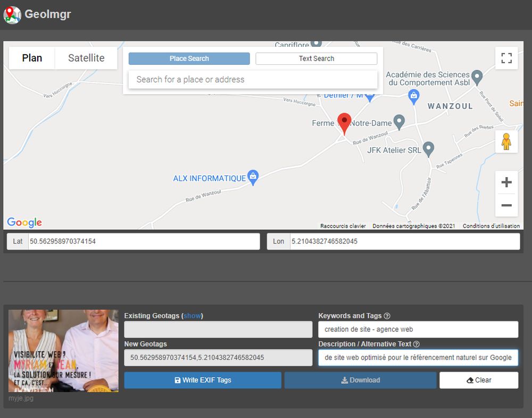Click the GeoImgr logo icon
The width and height of the screenshot is (532, 418).
12,15
